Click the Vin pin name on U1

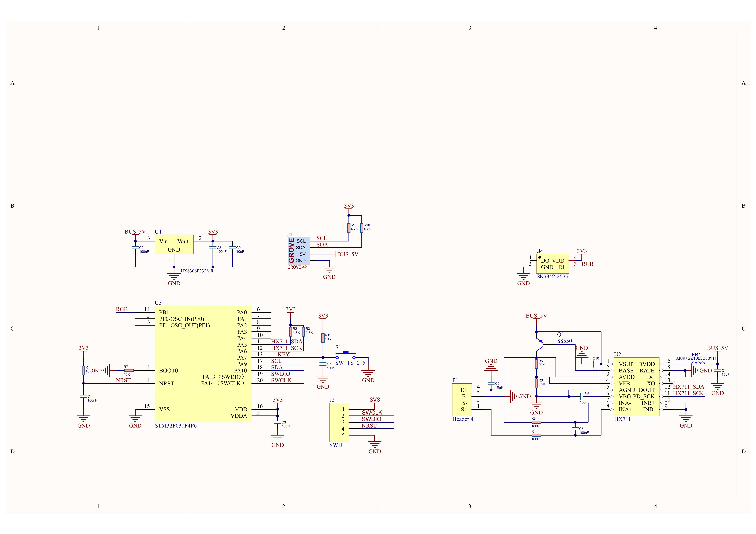tap(163, 241)
